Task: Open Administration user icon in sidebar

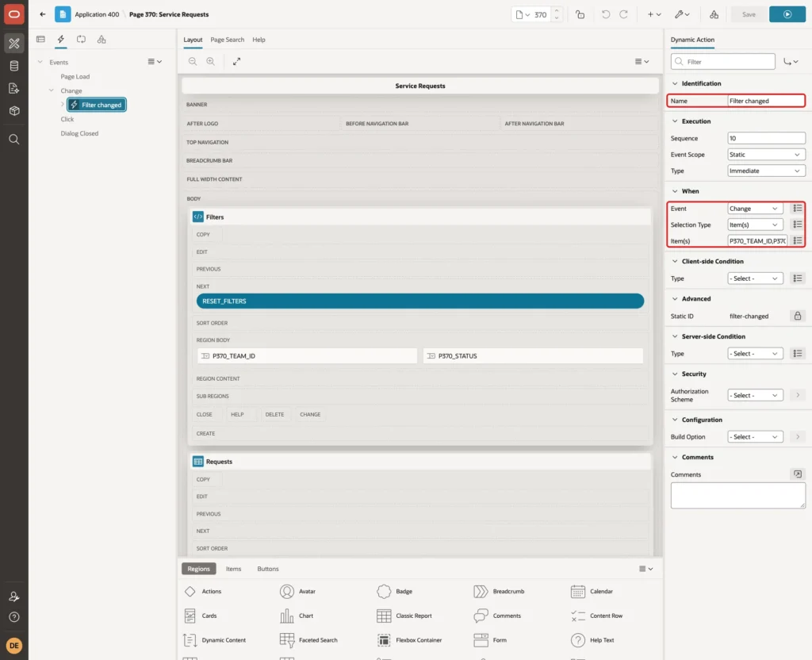Action: point(14,597)
